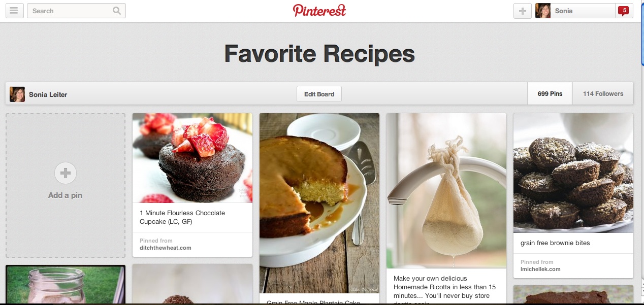
Task: Select the 699 Pins tab
Action: pos(550,94)
